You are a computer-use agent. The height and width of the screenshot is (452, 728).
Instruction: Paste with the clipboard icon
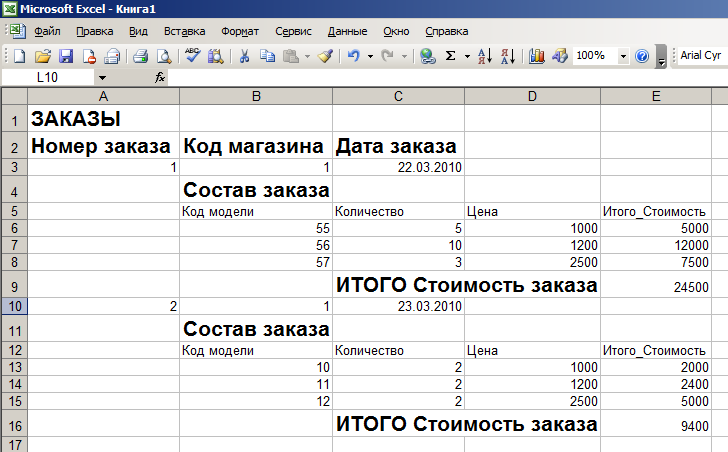coord(291,56)
